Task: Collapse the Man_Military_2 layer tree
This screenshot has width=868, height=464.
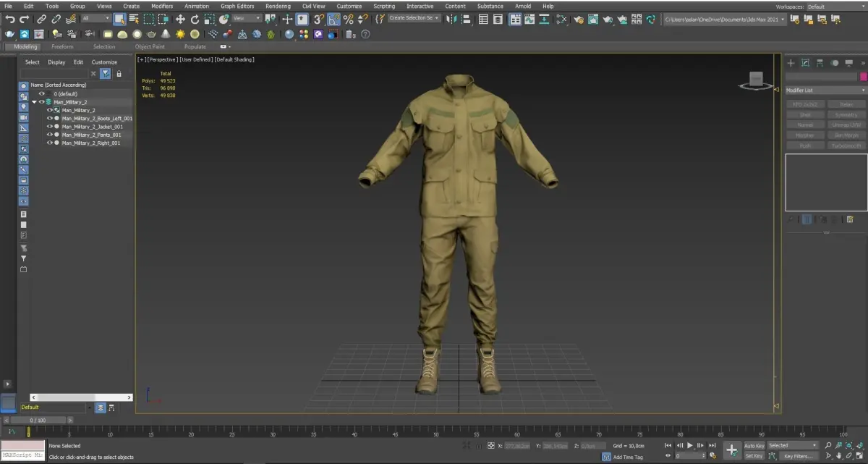Action: pyautogui.click(x=34, y=102)
